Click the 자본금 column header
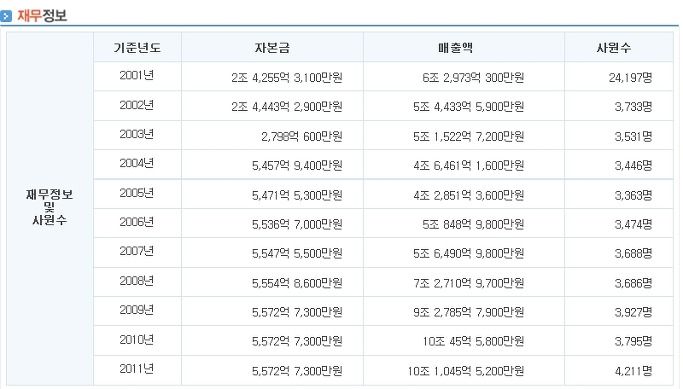The width and height of the screenshot is (683, 389). coord(272,47)
